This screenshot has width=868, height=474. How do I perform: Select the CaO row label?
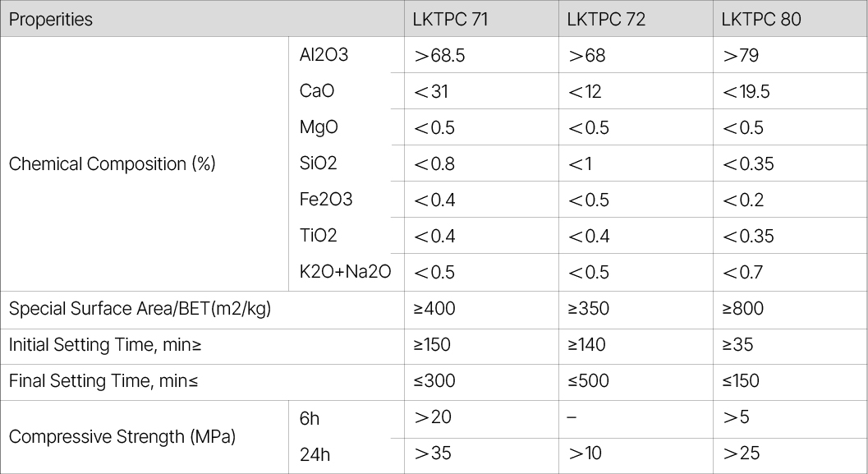pyautogui.click(x=317, y=91)
